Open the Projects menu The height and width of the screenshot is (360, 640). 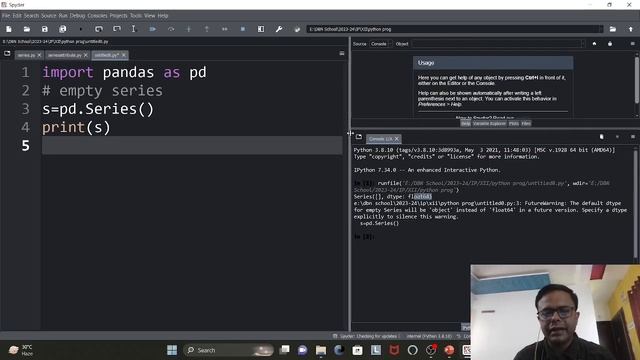click(x=118, y=16)
